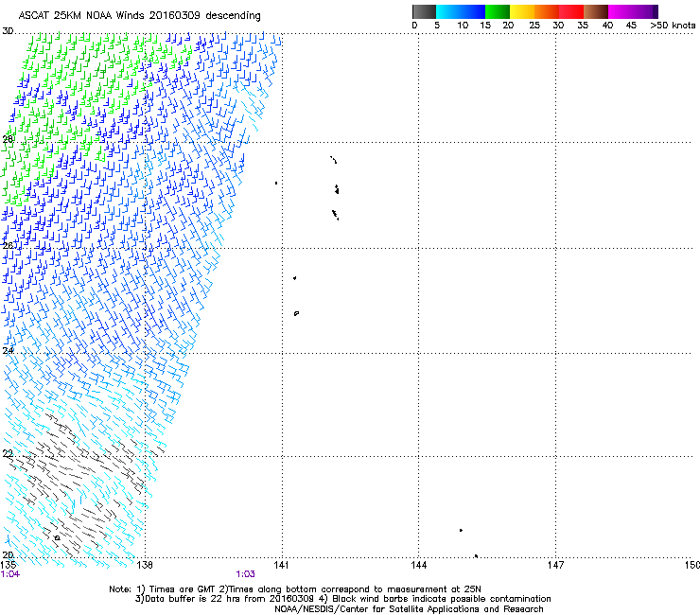Pick the green segment of the wind-speed color bar
The width and height of the screenshot is (700, 615).
pyautogui.click(x=498, y=11)
